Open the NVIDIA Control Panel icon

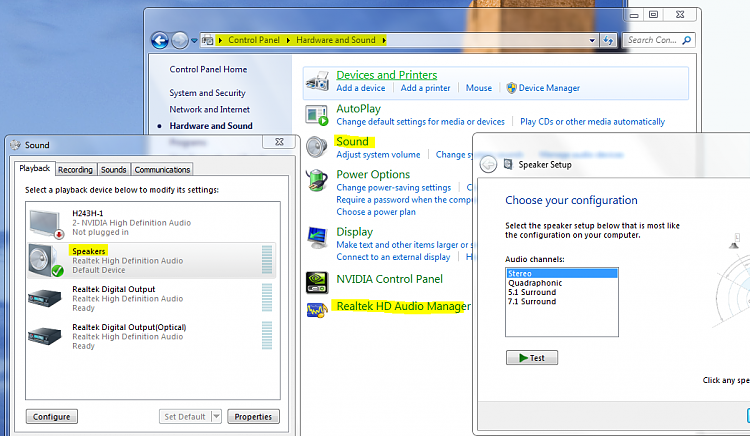(x=317, y=282)
